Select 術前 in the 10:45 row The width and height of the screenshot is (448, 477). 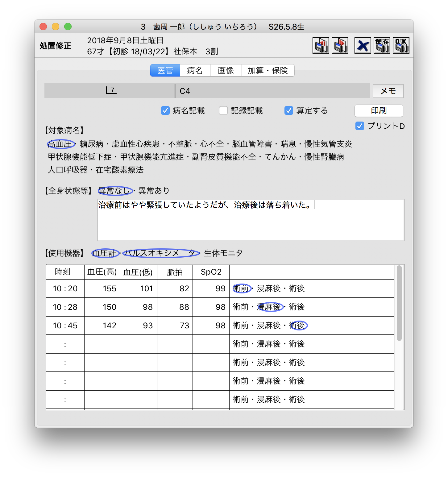(241, 326)
